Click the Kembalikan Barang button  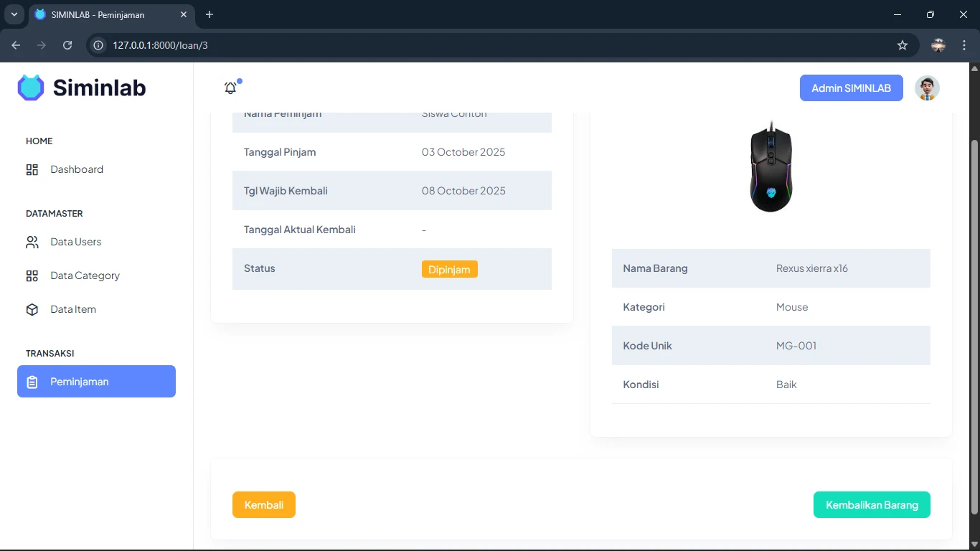click(x=872, y=505)
